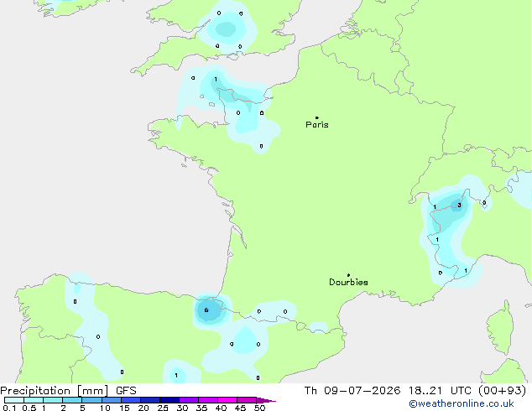The height and width of the screenshot is (411, 532).
Task: Pick the legend swatch between 45 and 50
Action: [247, 400]
